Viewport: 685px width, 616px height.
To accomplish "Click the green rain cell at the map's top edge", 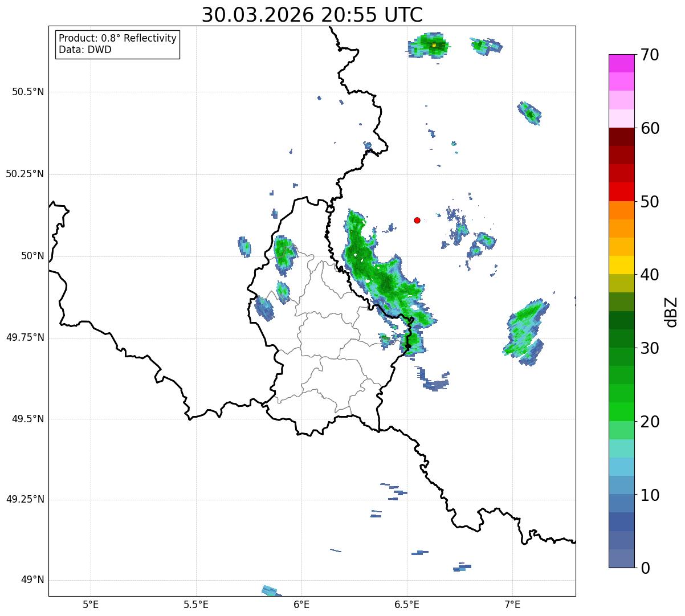I will (x=429, y=45).
